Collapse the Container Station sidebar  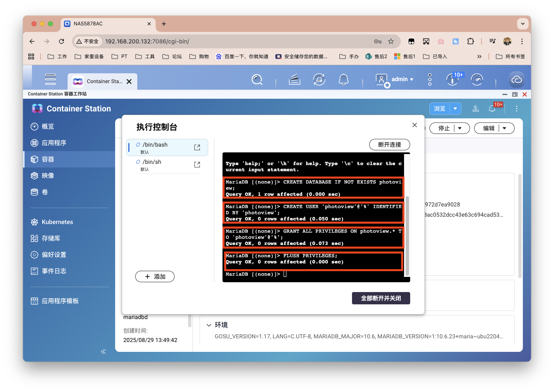point(103,351)
